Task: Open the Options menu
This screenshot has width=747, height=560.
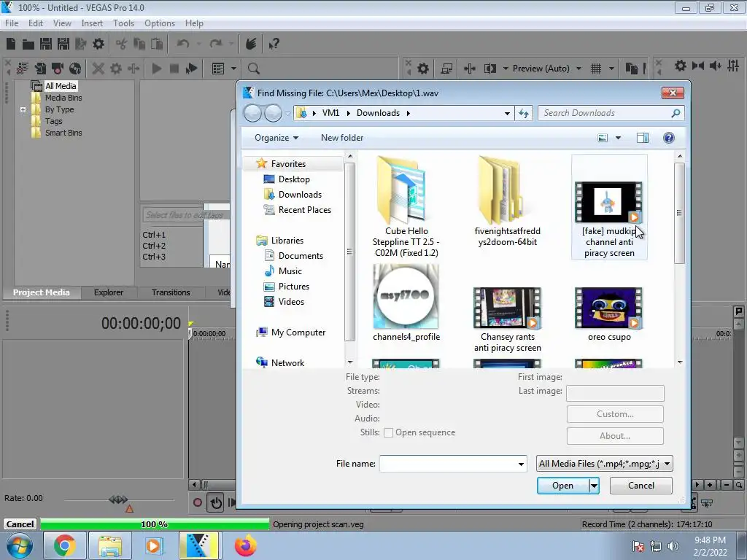Action: (x=160, y=23)
